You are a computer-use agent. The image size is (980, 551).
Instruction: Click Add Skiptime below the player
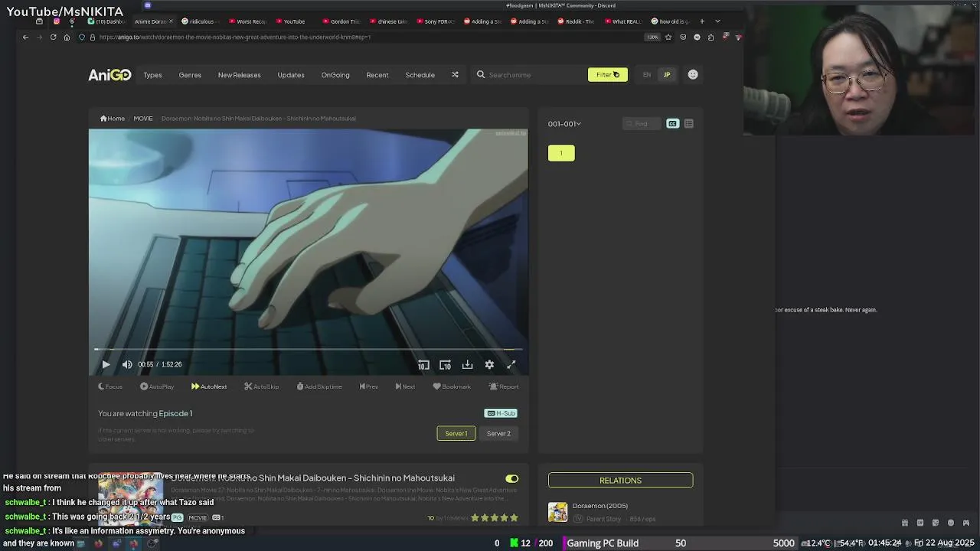319,386
